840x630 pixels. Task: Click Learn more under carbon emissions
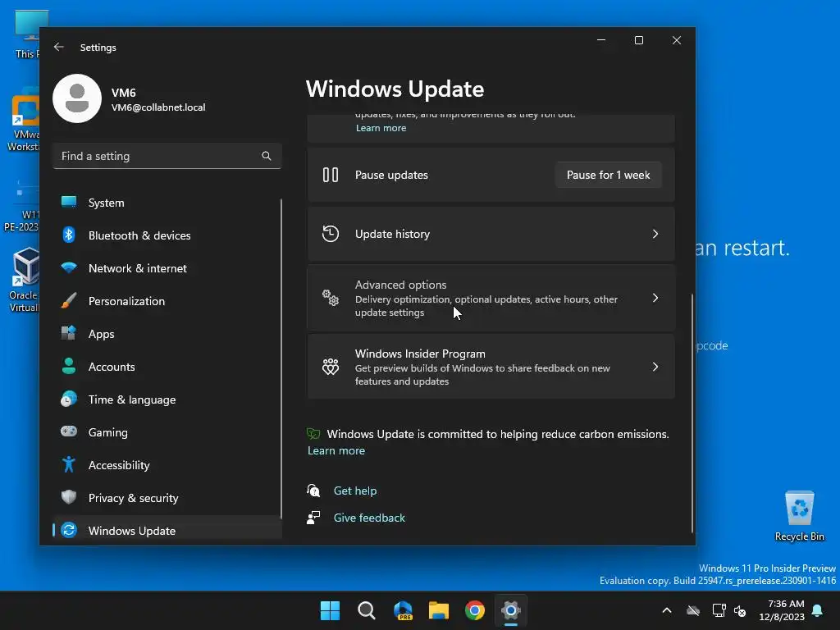tap(336, 450)
